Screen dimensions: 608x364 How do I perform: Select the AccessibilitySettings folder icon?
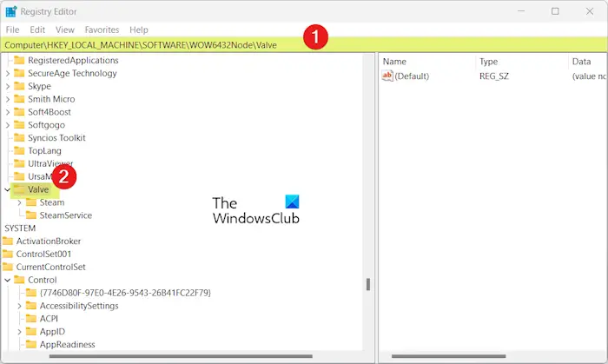coord(31,306)
